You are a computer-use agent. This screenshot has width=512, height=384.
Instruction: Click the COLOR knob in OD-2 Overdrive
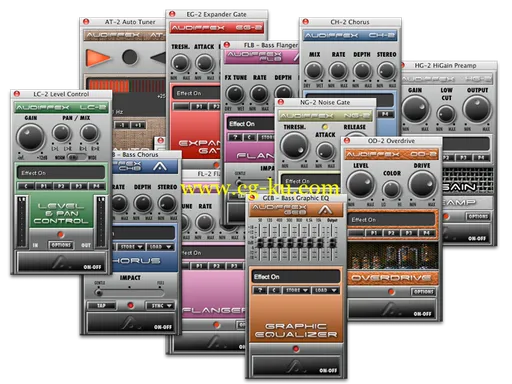(x=391, y=189)
